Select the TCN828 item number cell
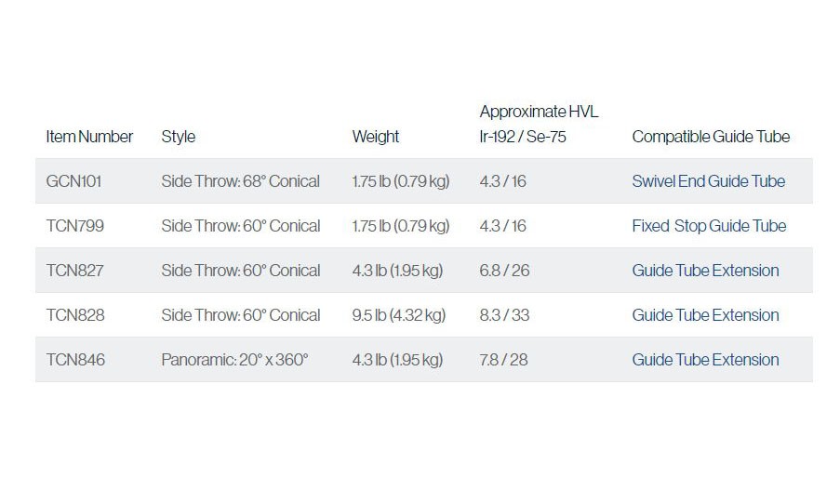The width and height of the screenshot is (840, 504). [75, 315]
